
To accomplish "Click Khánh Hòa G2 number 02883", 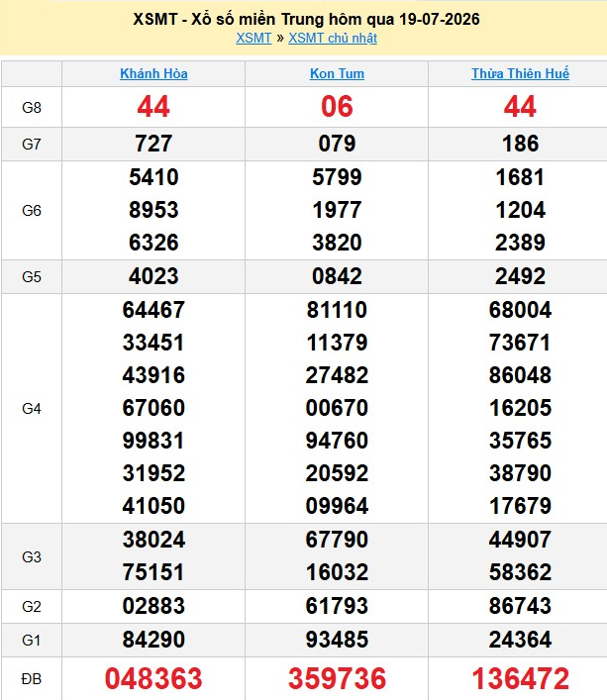I will tap(153, 606).
